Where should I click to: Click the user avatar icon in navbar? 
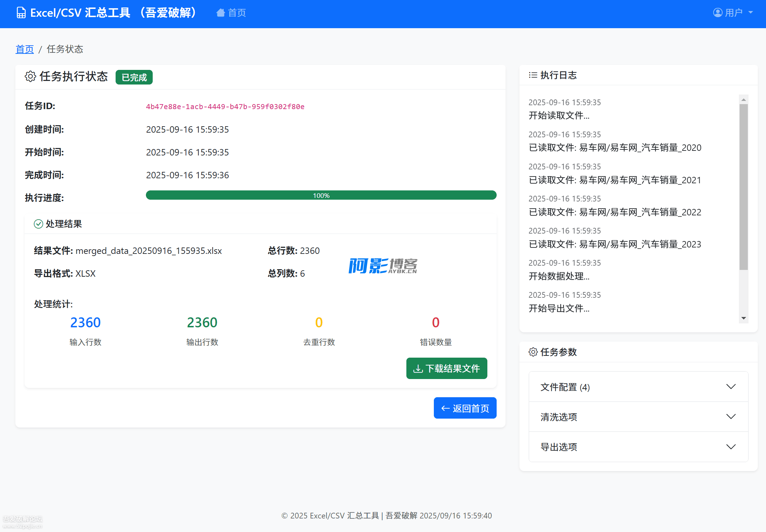(x=717, y=13)
